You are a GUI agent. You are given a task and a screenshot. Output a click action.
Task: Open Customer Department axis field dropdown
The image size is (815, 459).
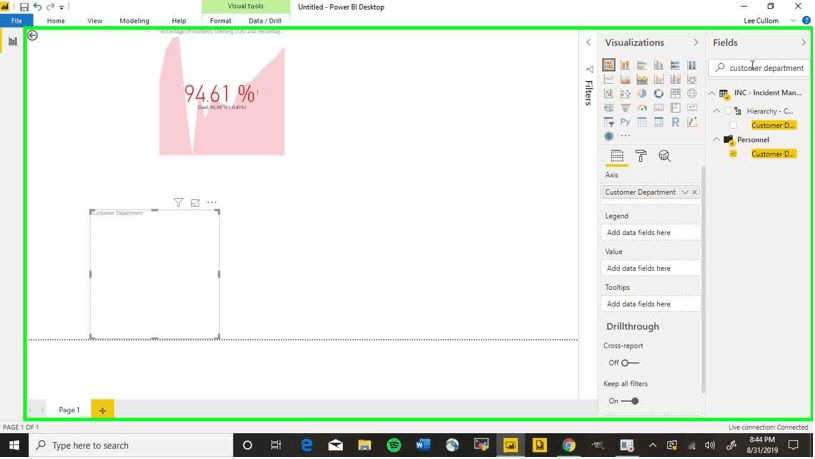(x=685, y=192)
